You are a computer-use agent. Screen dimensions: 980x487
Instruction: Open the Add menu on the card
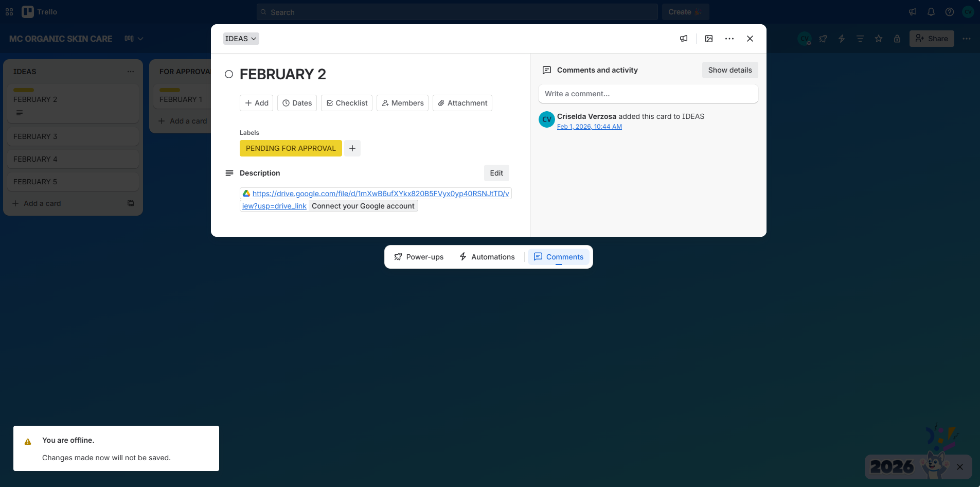click(x=257, y=103)
